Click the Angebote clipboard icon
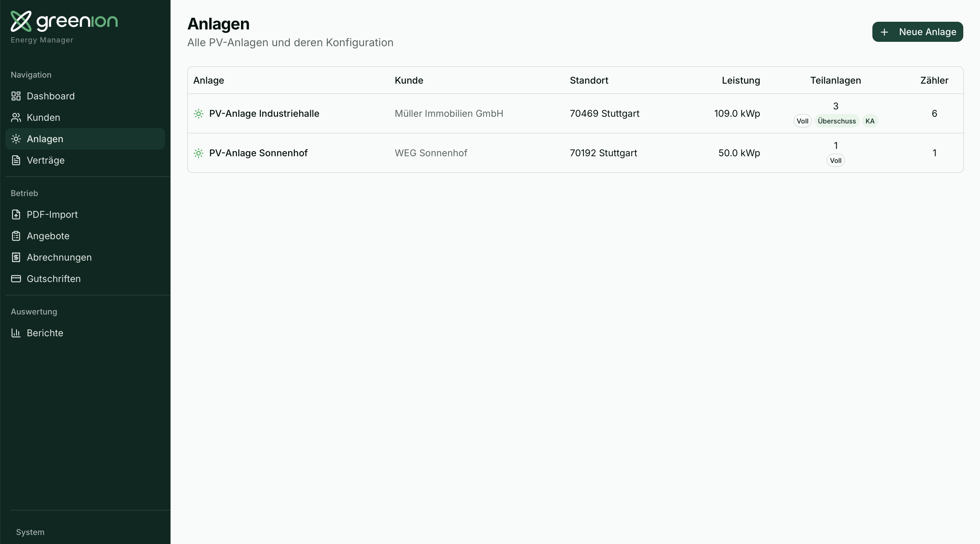 click(16, 236)
